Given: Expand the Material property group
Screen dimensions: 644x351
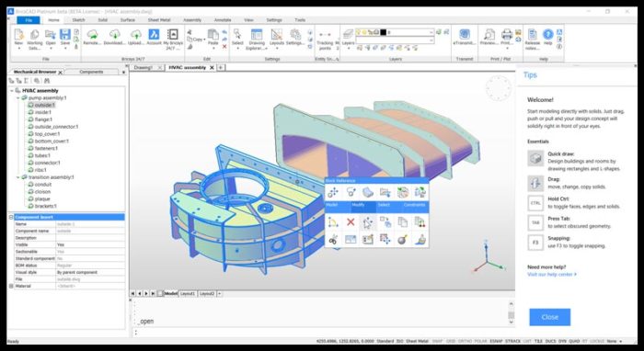Looking at the screenshot, I should pos(11,286).
